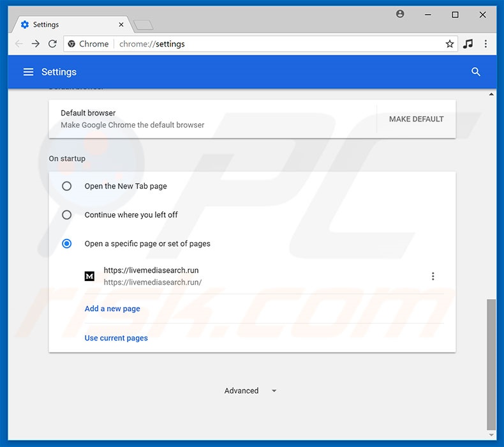Click the vertical scrollbar thumb
The height and width of the screenshot is (447, 504).
pyautogui.click(x=491, y=364)
